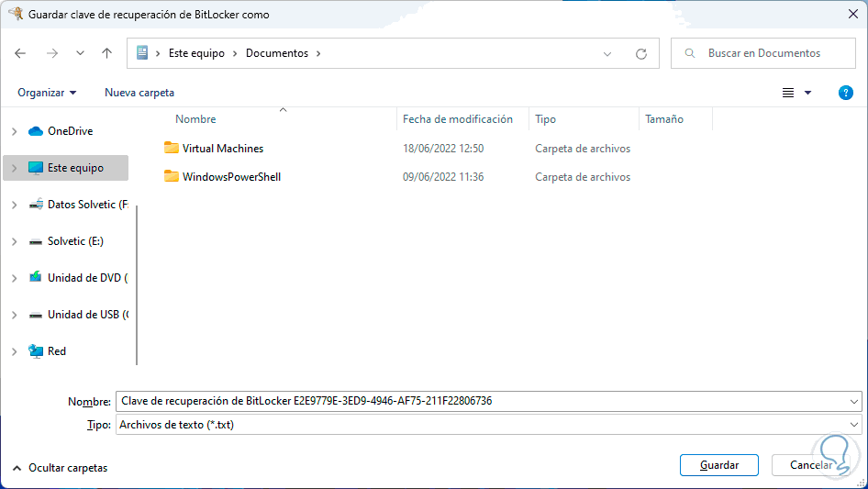Open the Nombre field dropdown arrow
868x489 pixels.
point(853,402)
